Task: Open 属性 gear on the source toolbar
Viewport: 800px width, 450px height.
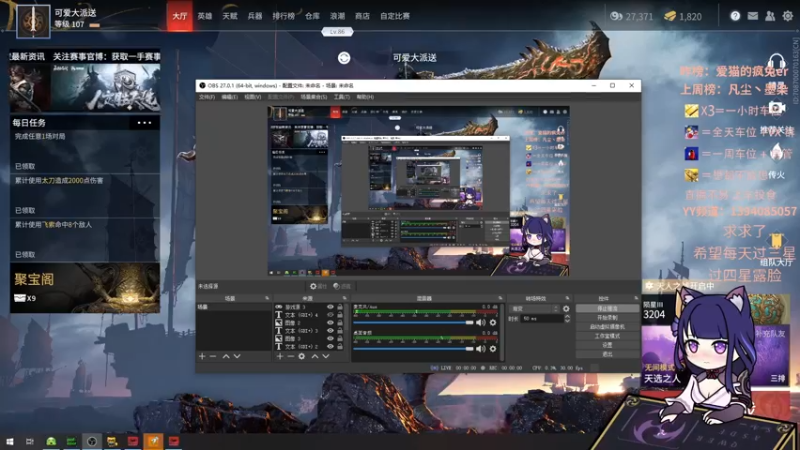Action: pos(318,286)
